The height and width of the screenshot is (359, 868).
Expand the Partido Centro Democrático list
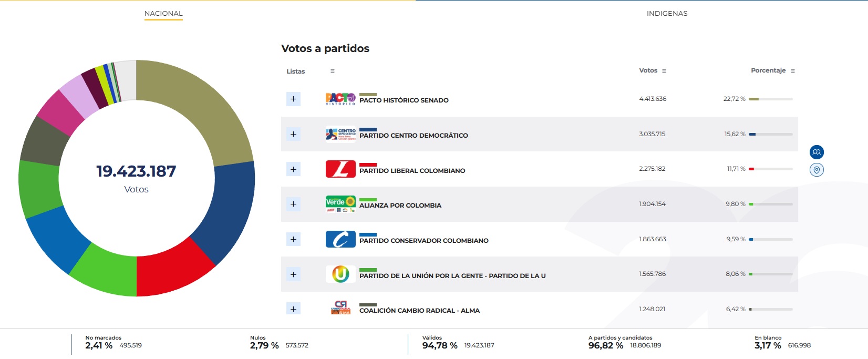tap(293, 134)
